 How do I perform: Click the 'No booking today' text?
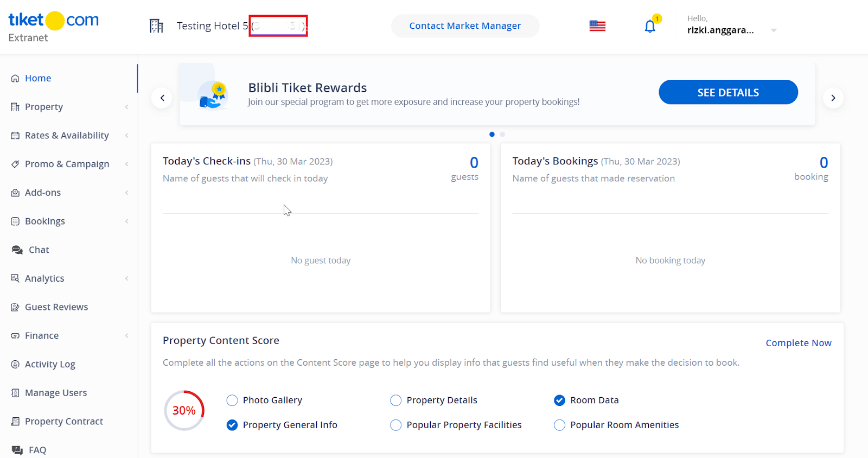671,260
